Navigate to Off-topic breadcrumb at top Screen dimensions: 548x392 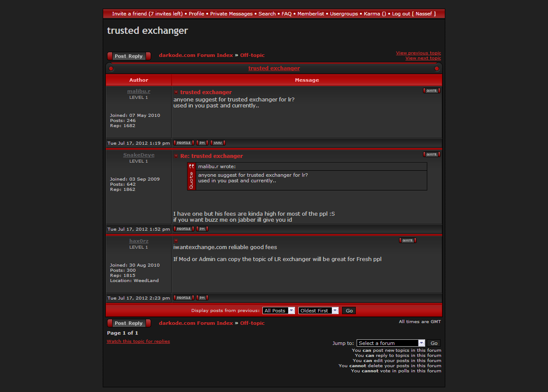click(252, 55)
